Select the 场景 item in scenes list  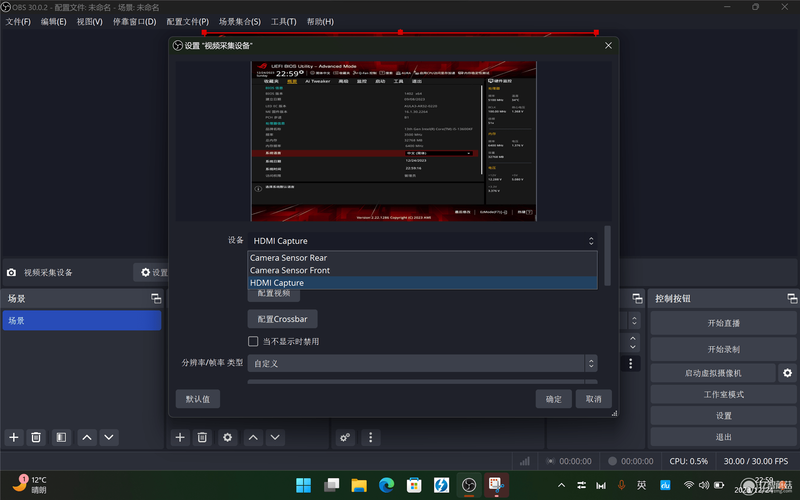82,320
